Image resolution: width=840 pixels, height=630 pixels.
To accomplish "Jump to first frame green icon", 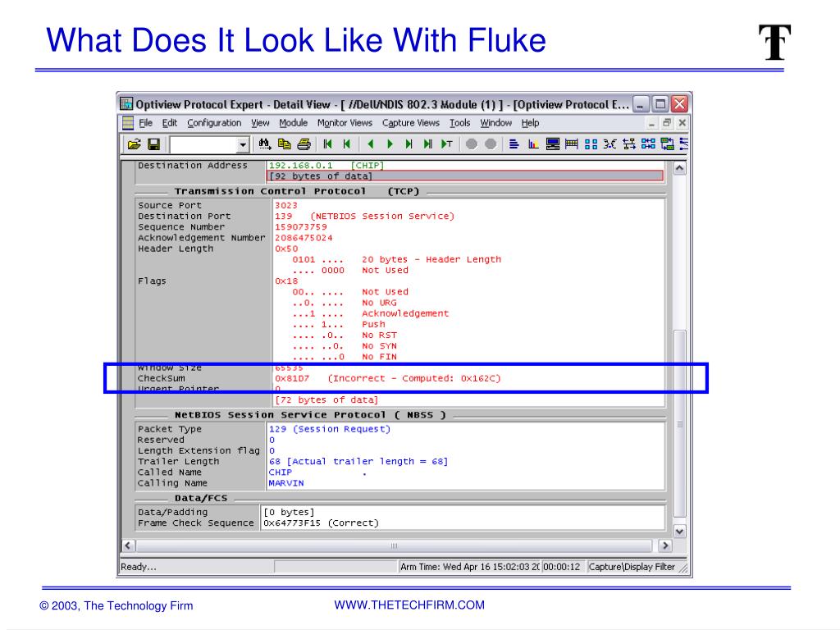I will [328, 144].
